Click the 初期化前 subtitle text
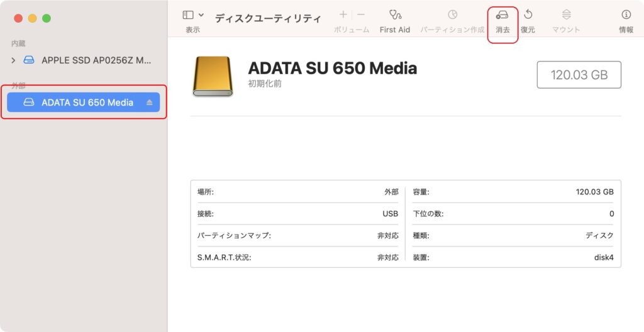This screenshot has height=332, width=644. 265,84
